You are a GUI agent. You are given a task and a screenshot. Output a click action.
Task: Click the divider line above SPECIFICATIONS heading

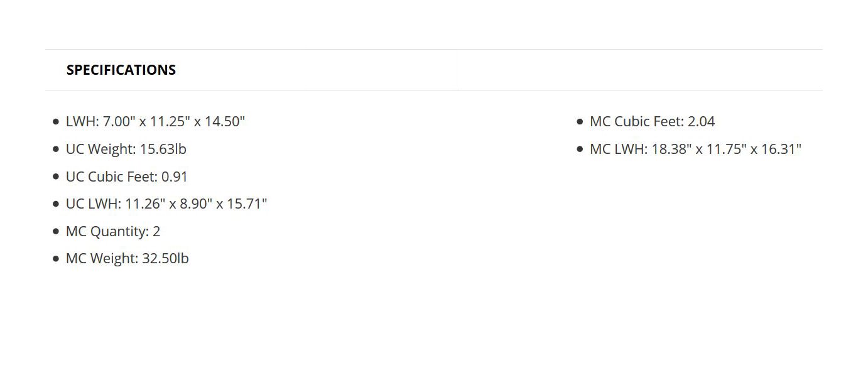pos(433,49)
